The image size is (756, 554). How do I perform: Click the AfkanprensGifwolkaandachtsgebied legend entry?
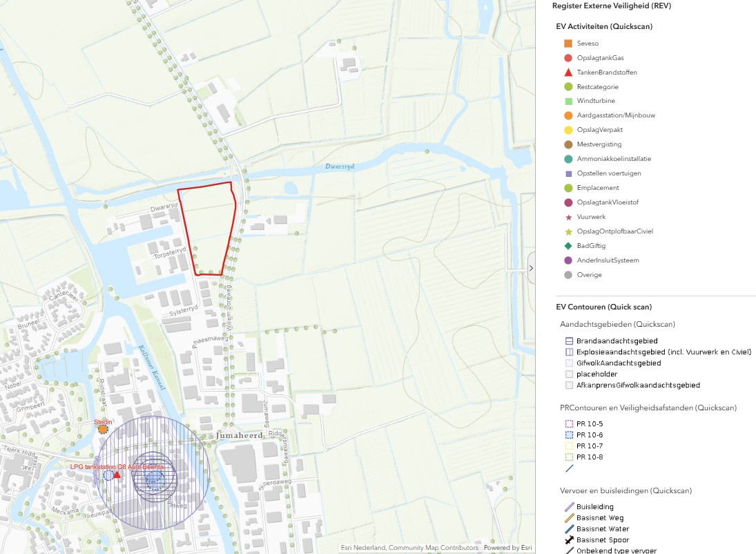pyautogui.click(x=638, y=385)
